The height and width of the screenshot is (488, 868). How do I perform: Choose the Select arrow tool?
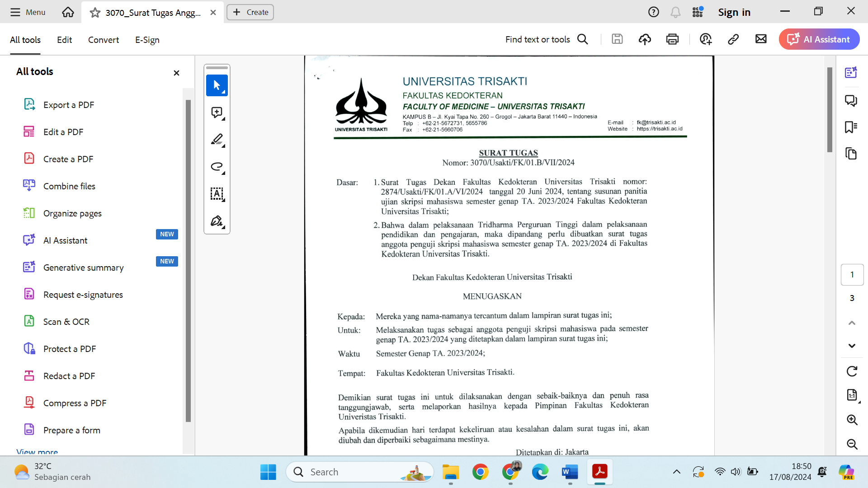point(217,85)
